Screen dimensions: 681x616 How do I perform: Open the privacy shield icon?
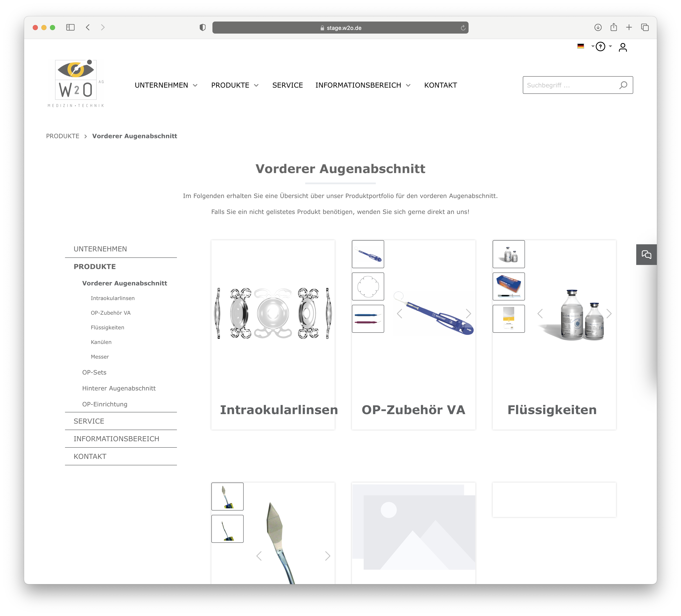click(x=202, y=27)
